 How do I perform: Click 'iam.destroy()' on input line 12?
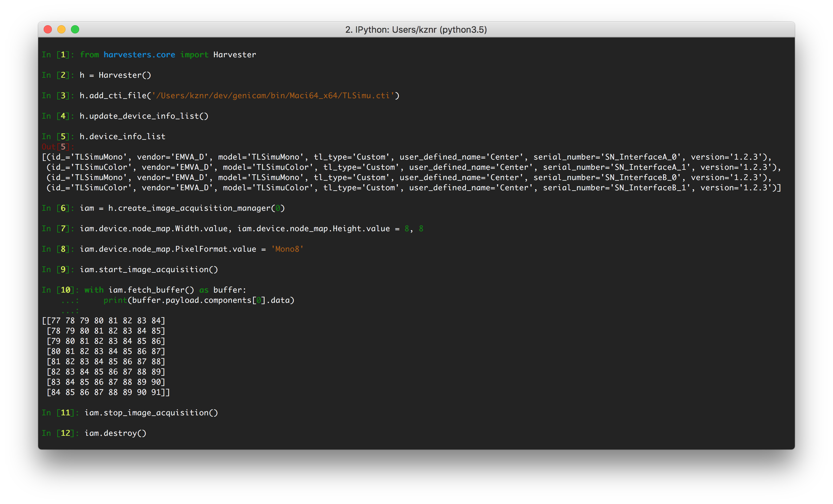[115, 433]
